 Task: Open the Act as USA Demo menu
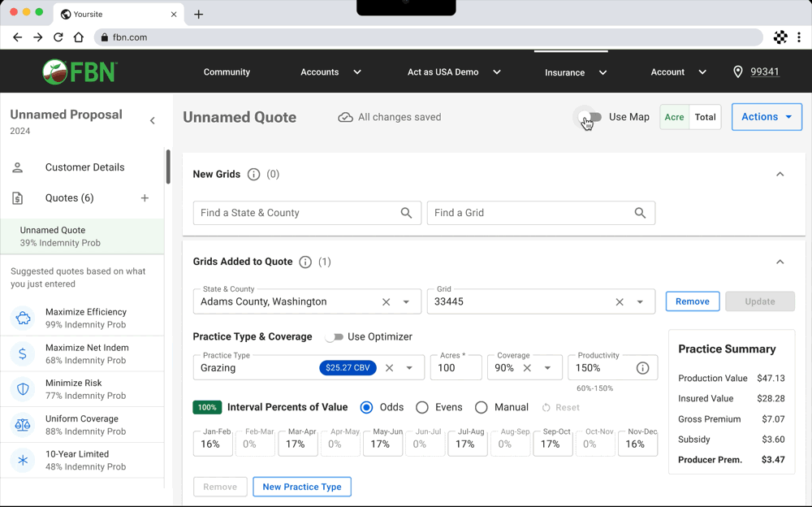[x=454, y=72]
